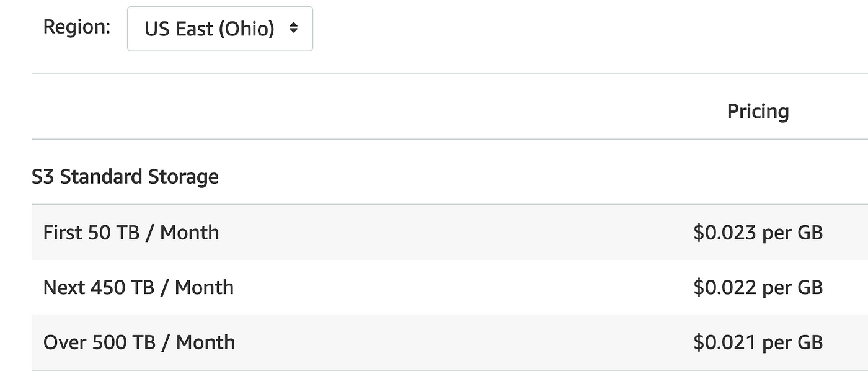Click the word Storage in the section heading
This screenshot has width=868, height=371.
coord(183,177)
